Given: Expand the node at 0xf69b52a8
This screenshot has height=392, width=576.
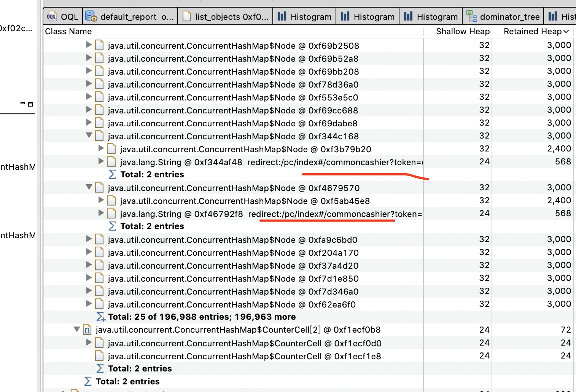Looking at the screenshot, I should (x=89, y=58).
